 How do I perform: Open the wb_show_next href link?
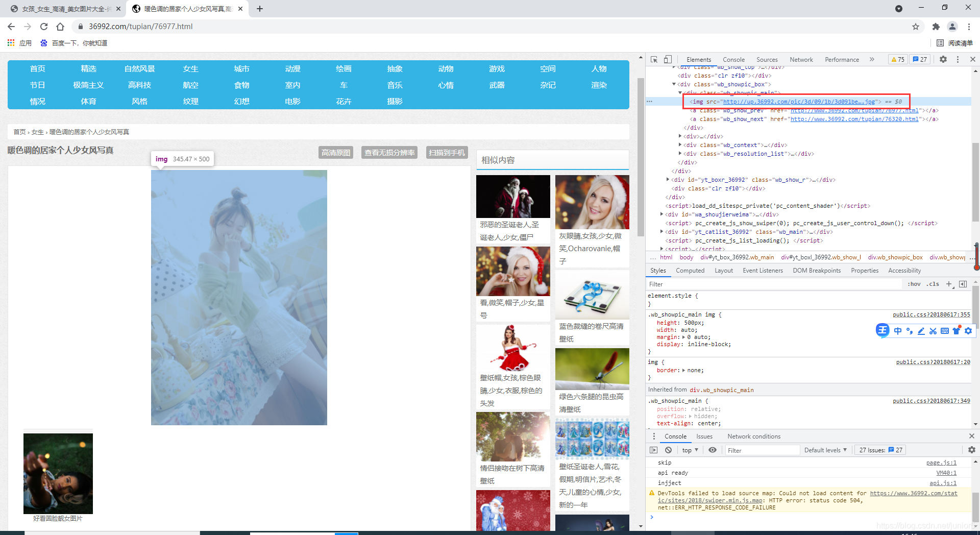(x=854, y=119)
